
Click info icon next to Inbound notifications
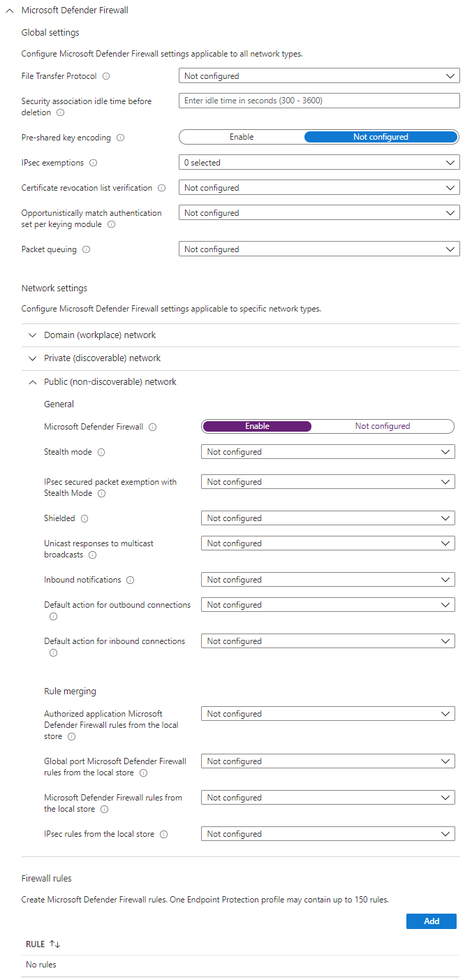point(131,580)
